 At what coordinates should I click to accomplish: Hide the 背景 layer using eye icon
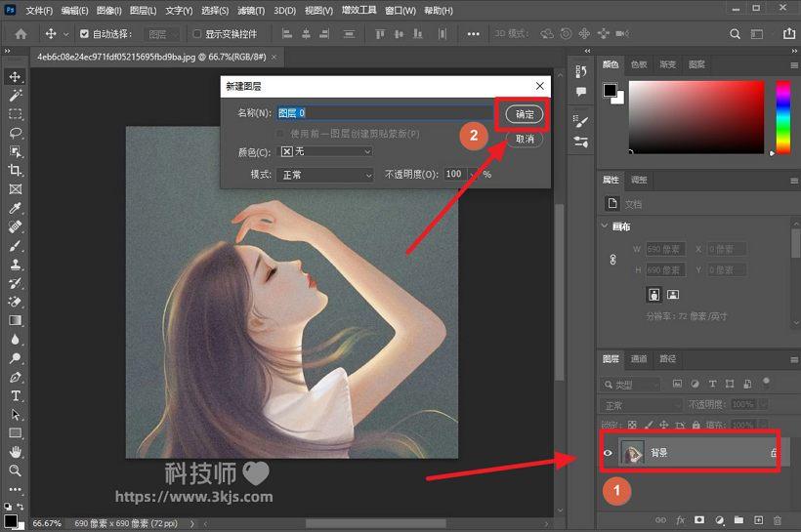608,453
